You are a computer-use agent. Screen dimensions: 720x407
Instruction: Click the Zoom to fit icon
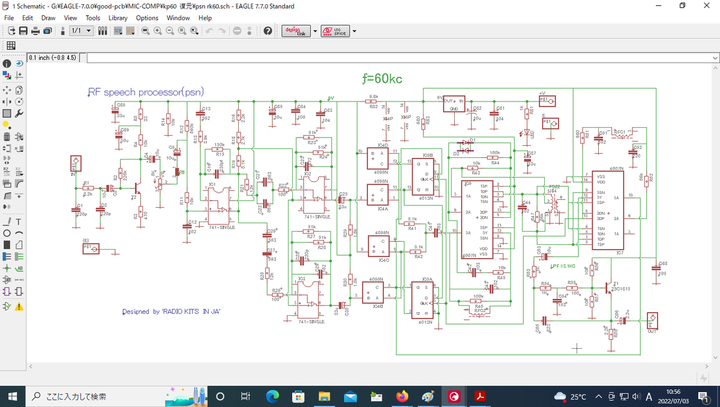[145, 31]
